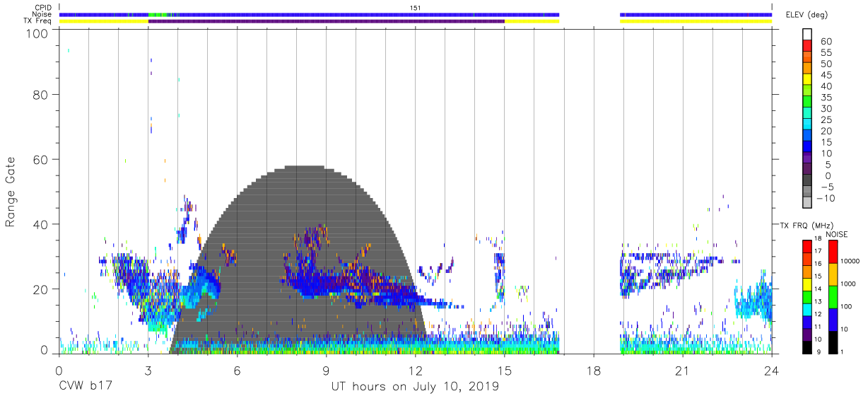Click the 21 tick on UT hours axis
Viewport: 868px width, 401px height.
click(x=682, y=370)
